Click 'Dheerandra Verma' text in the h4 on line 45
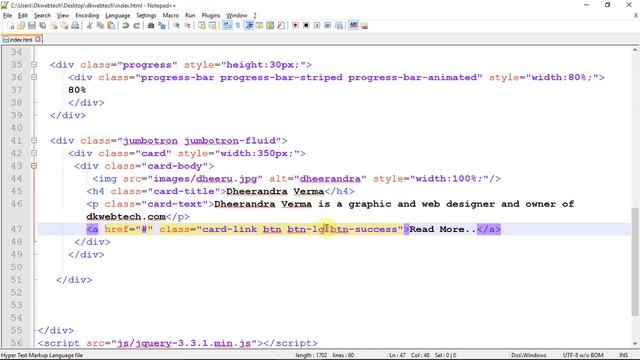 (x=275, y=191)
